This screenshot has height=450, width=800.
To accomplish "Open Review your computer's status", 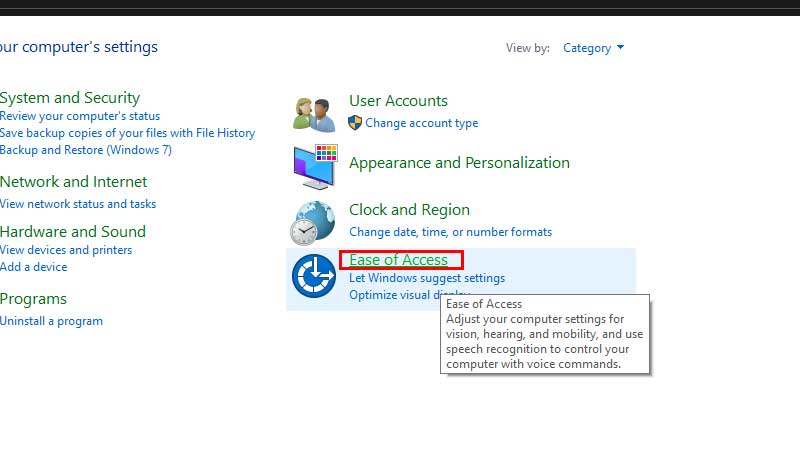I will [x=80, y=116].
